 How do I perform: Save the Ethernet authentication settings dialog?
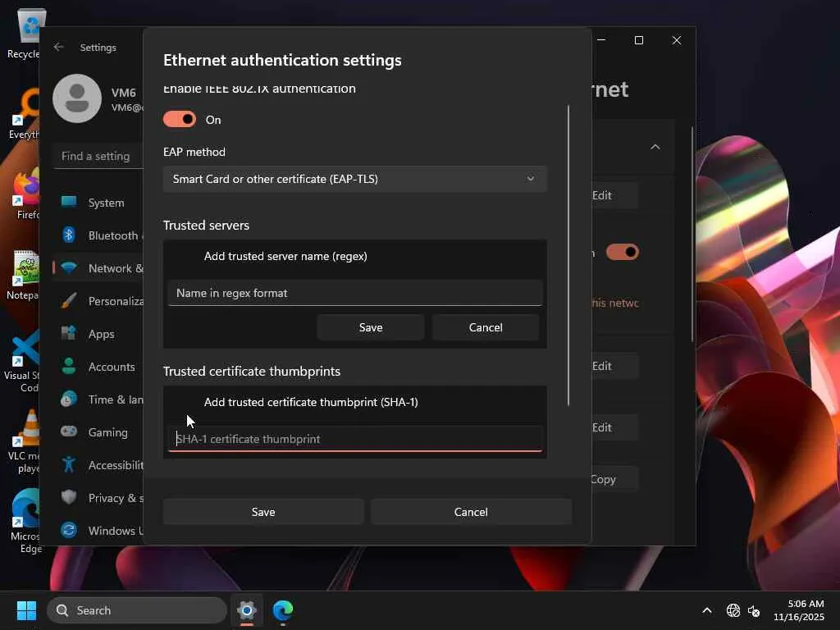tap(263, 512)
